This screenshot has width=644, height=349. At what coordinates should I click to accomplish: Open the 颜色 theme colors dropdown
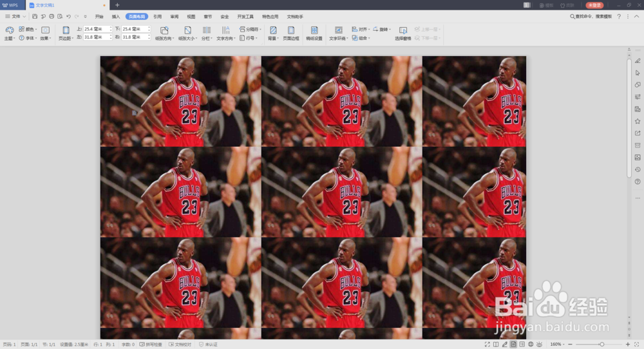(28, 29)
